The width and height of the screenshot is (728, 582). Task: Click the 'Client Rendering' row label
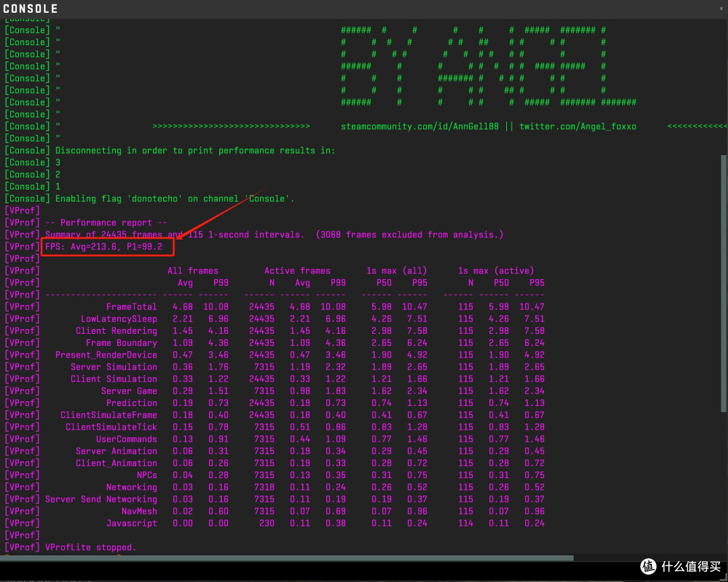point(116,330)
